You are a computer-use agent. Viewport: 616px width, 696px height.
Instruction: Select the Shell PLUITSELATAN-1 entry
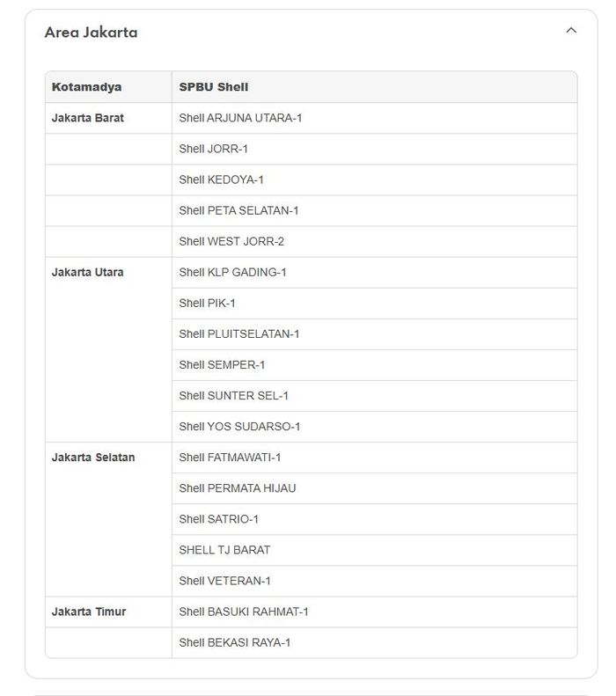click(239, 333)
